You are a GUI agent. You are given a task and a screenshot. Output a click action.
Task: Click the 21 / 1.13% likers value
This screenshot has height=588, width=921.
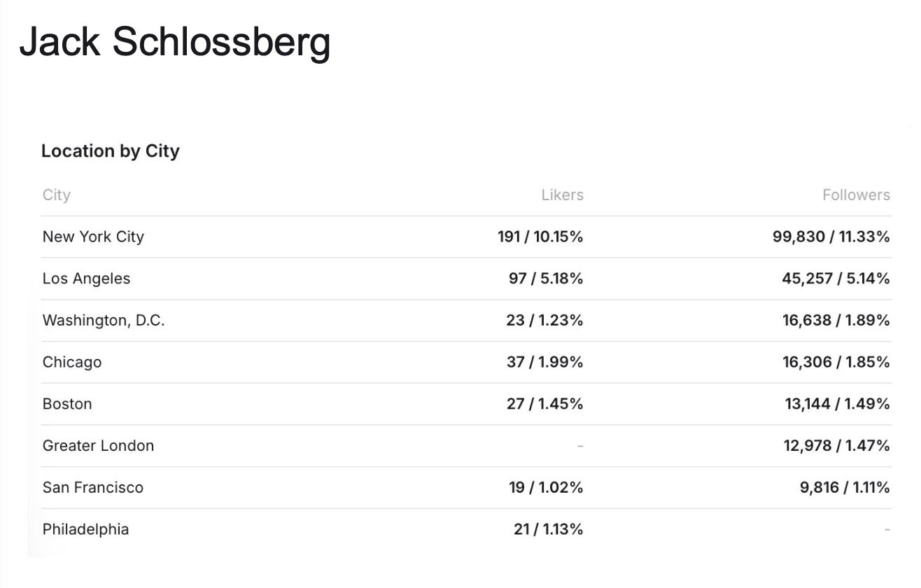(548, 529)
